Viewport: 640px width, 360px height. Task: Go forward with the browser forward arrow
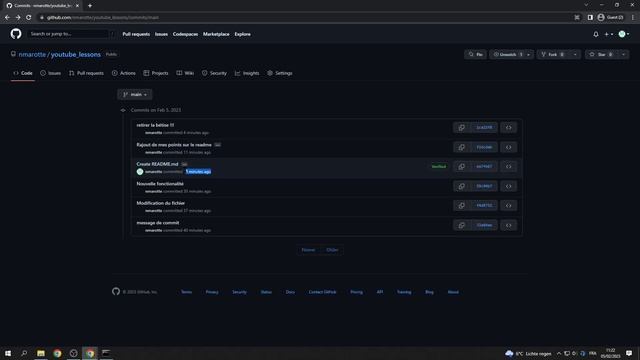(x=18, y=17)
